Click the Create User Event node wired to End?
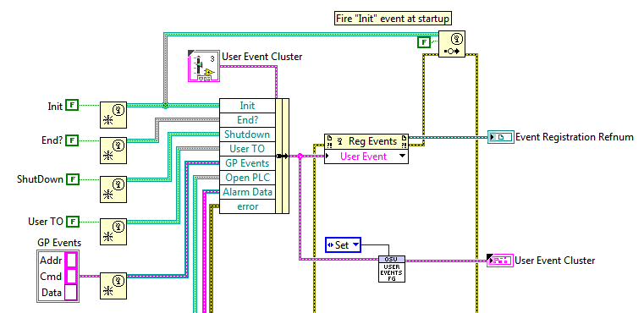Viewport: 644px width, 313px height. pos(113,151)
